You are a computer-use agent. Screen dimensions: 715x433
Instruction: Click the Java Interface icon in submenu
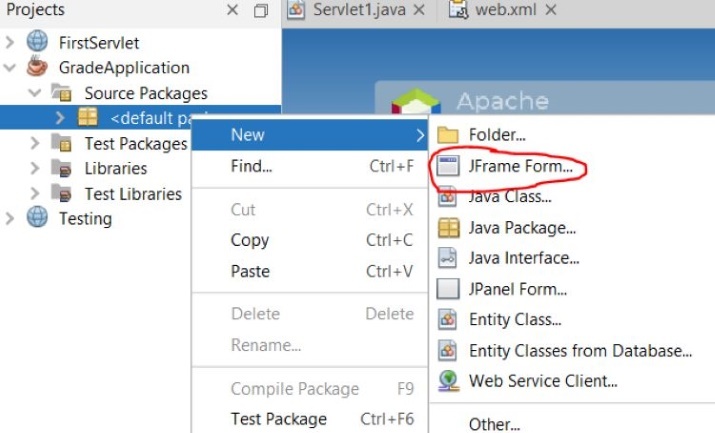point(449,258)
